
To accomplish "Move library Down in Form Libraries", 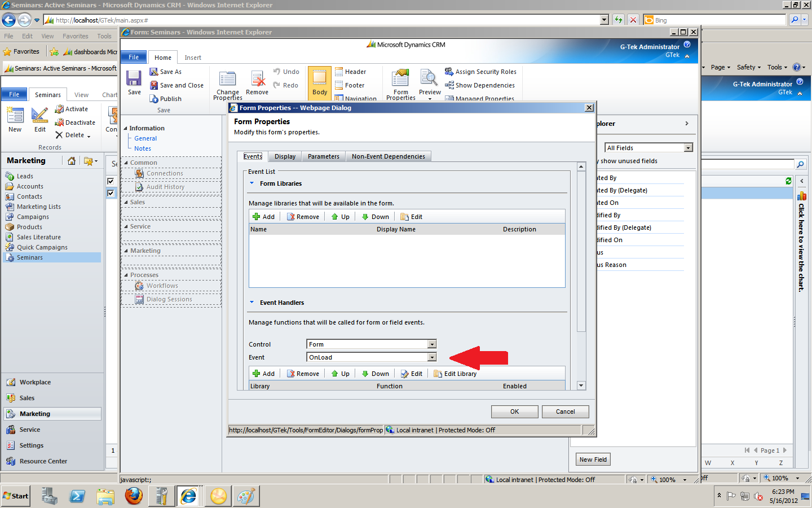I will click(375, 217).
